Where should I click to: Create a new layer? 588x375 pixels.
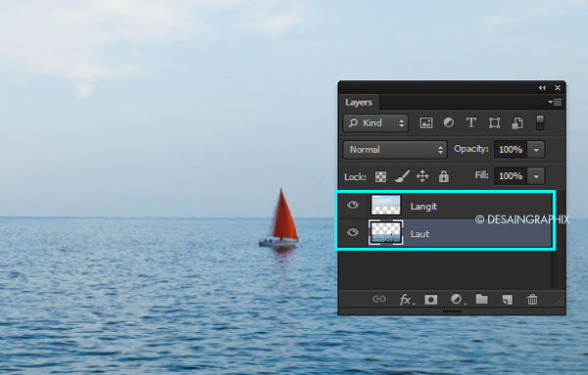tap(507, 300)
